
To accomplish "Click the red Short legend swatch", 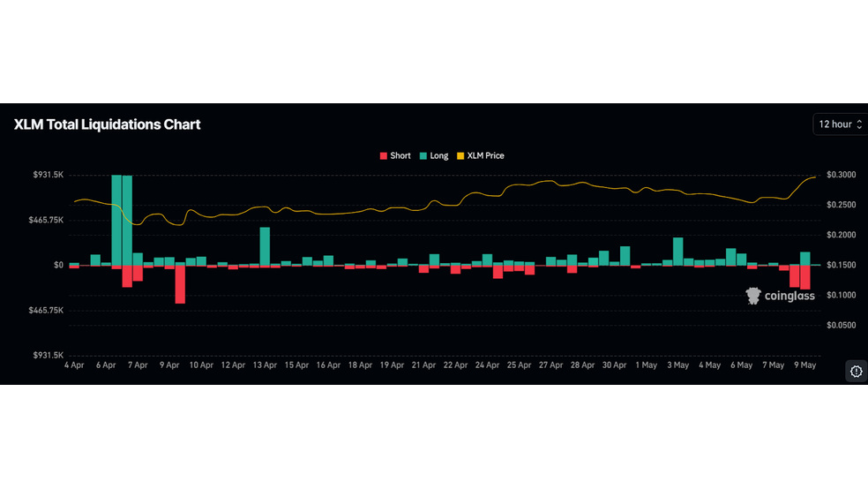I will coord(383,156).
